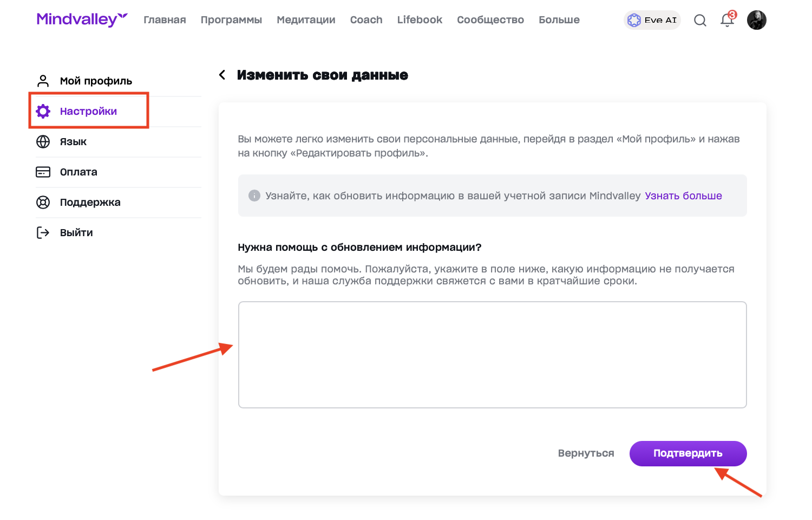Viewport: 812px width, 520px height.
Task: Open the user avatar menu
Action: (x=756, y=21)
